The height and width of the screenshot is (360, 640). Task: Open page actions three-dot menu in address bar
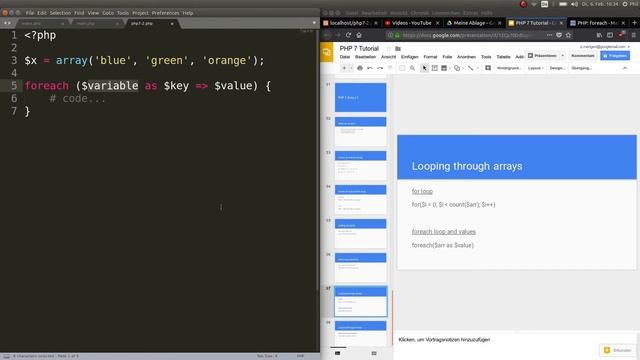tap(549, 36)
